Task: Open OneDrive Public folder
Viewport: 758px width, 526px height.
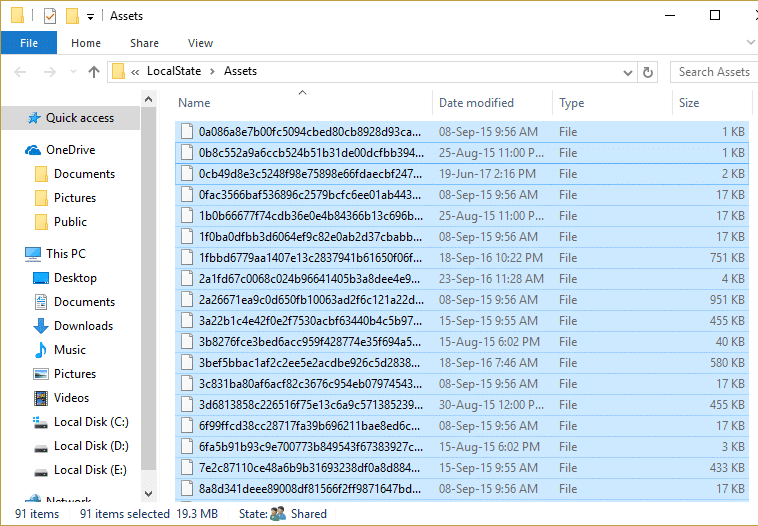Action: pyautogui.click(x=61, y=222)
